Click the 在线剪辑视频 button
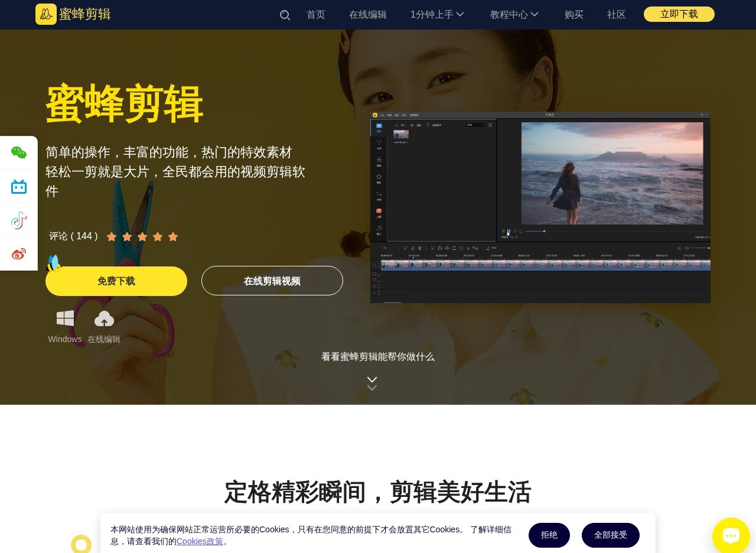 point(272,281)
